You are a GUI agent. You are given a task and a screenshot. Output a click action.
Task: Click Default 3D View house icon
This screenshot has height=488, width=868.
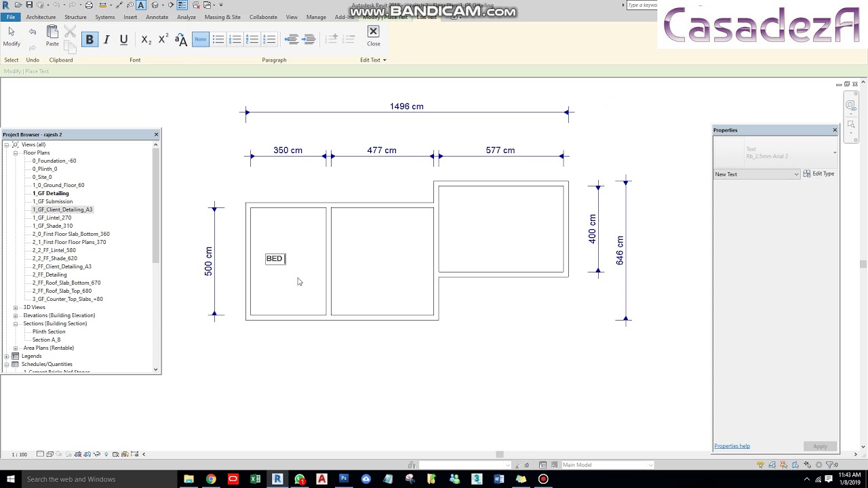coord(155,5)
